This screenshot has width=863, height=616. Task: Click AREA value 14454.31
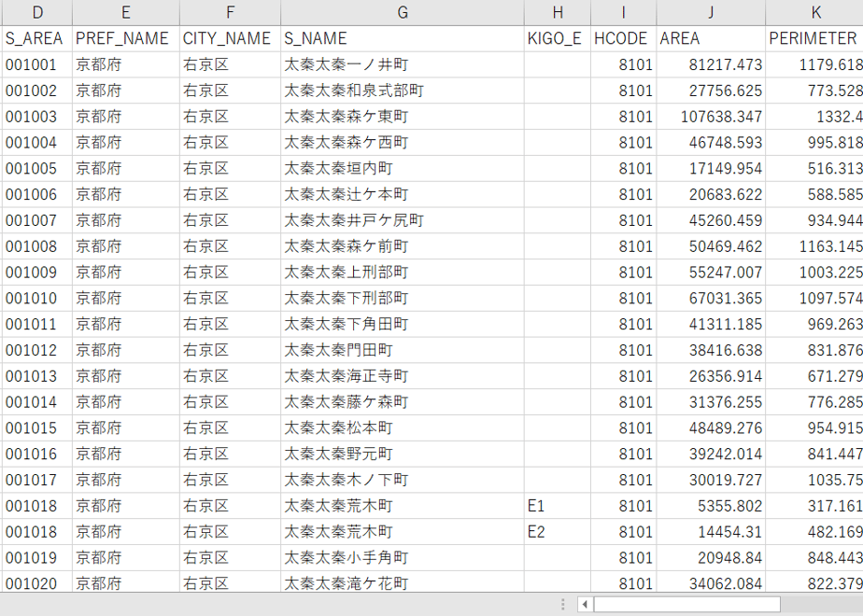tap(711, 532)
